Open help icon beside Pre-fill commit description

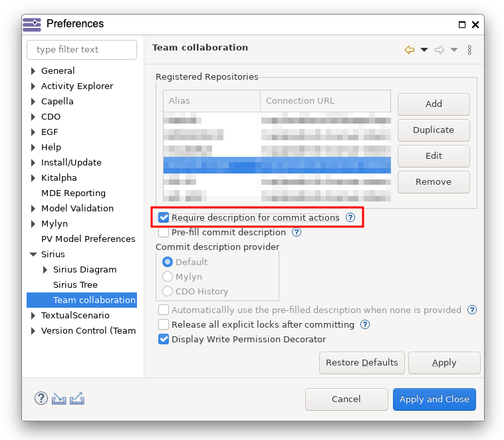click(297, 232)
